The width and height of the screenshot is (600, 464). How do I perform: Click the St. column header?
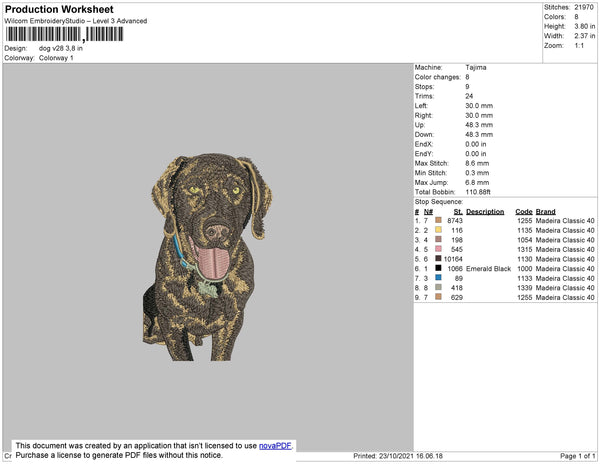click(x=458, y=212)
